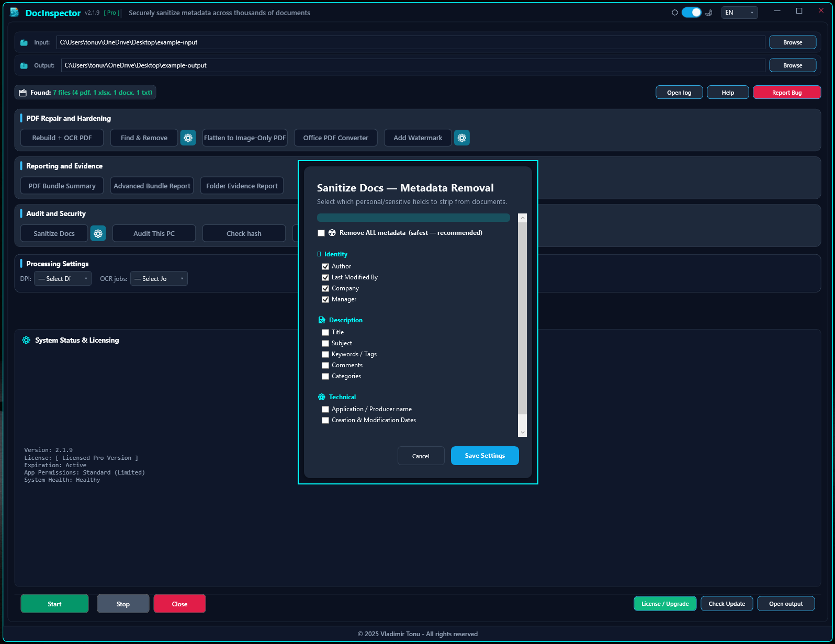Screen dimensions: 835x644
Task: Click Folder Evidence Report button
Action: coord(242,186)
